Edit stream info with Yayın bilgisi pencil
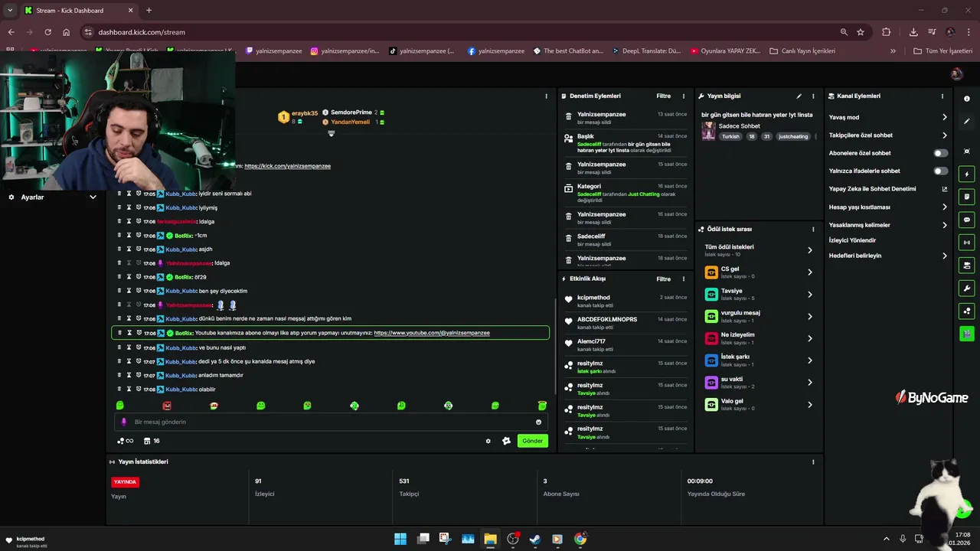This screenshot has width=980, height=551. pos(799,96)
